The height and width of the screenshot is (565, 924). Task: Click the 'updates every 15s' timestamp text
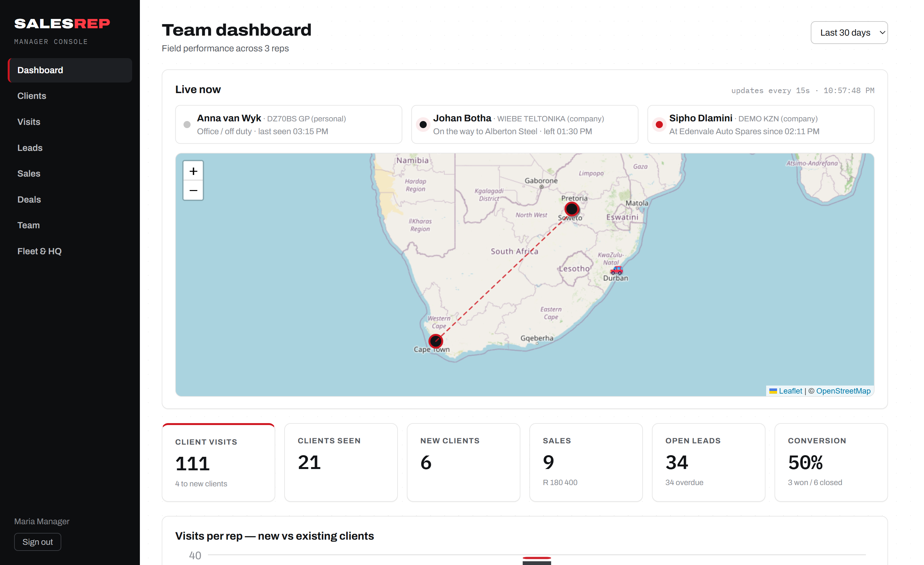click(802, 91)
